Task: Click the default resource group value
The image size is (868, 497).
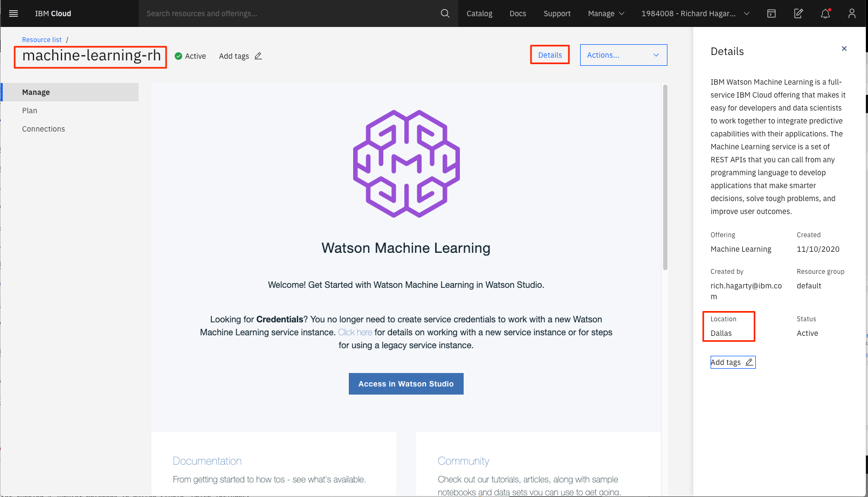Action: (809, 286)
